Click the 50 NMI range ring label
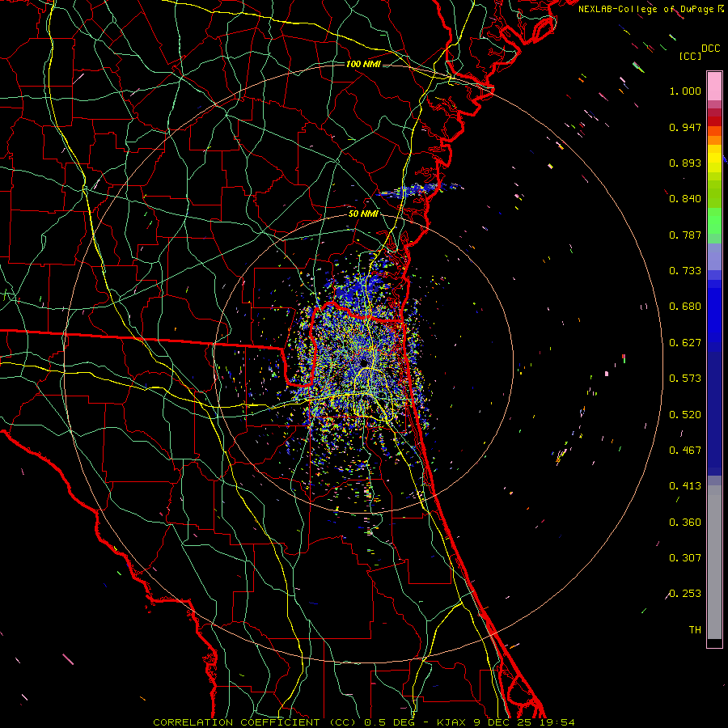This screenshot has width=728, height=728. 363,214
